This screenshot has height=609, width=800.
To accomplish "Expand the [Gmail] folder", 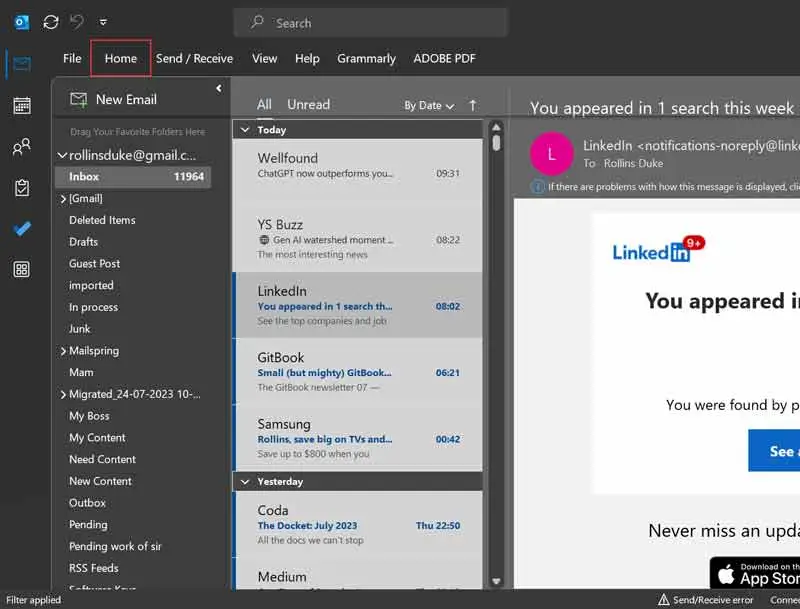I will coord(63,199).
